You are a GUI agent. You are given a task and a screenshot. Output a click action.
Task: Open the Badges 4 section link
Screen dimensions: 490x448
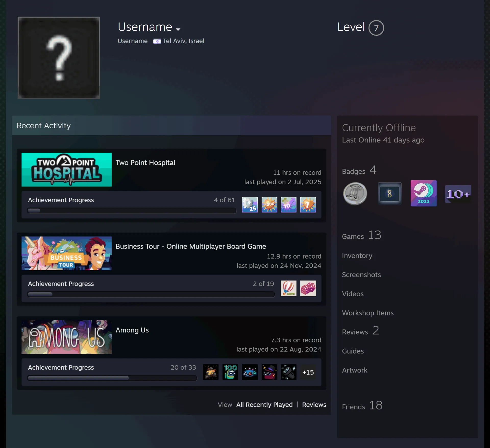tap(359, 170)
